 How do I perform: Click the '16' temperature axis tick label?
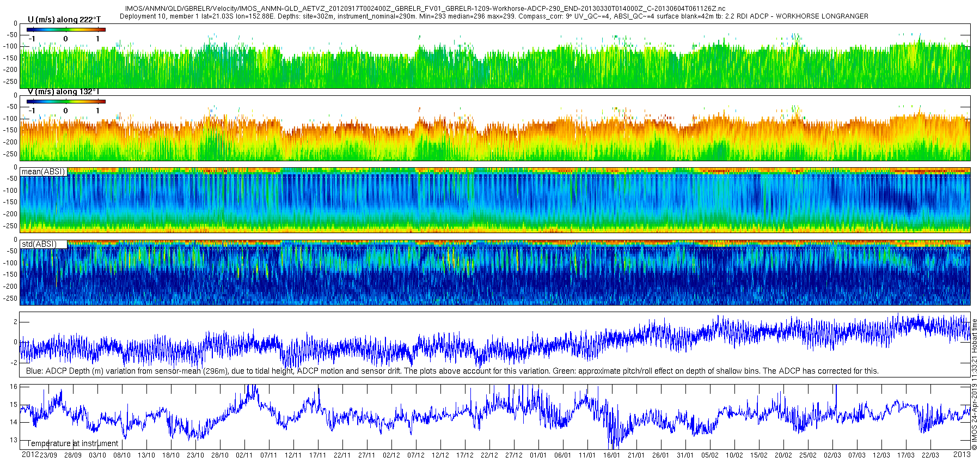pos(14,387)
